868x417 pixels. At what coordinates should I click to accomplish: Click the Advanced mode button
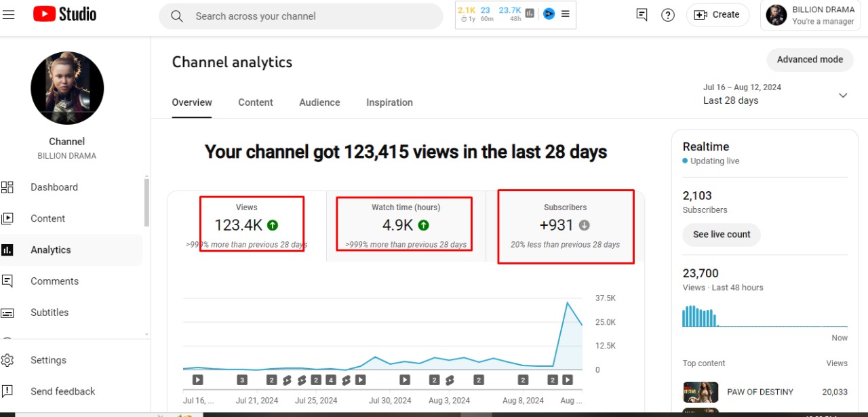(x=810, y=60)
